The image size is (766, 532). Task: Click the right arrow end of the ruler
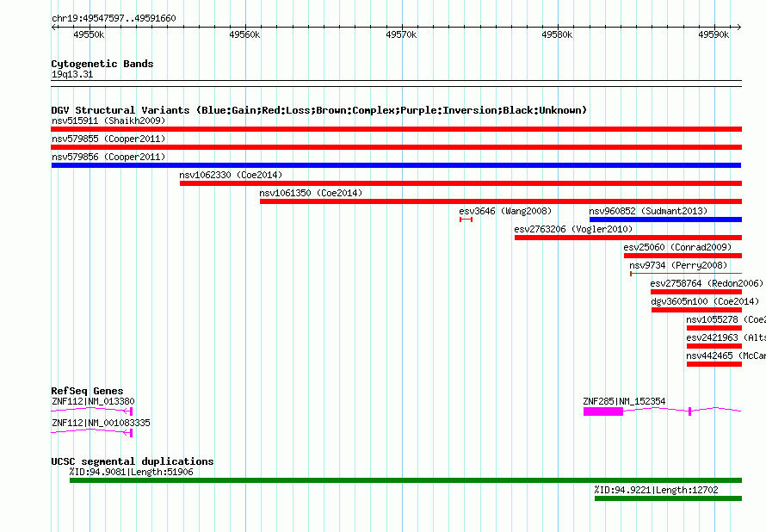pyautogui.click(x=739, y=28)
